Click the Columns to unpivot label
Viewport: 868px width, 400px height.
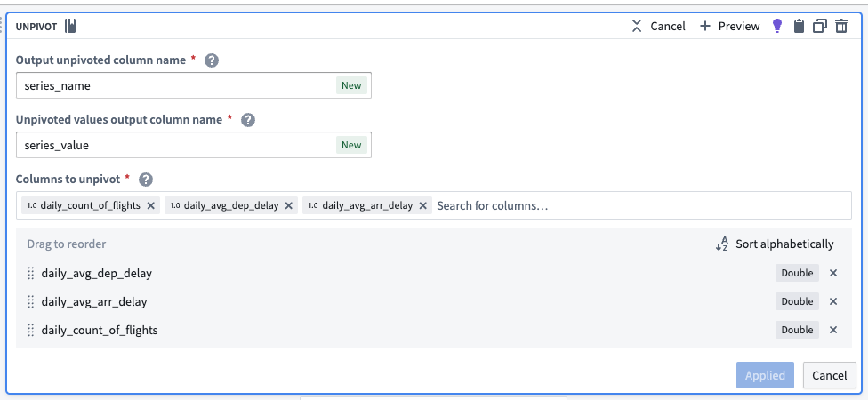click(68, 180)
